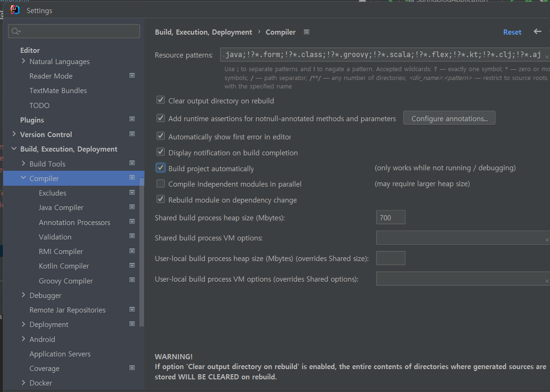Click the Shared build process VM options field
The height and width of the screenshot is (392, 550).
[463, 238]
